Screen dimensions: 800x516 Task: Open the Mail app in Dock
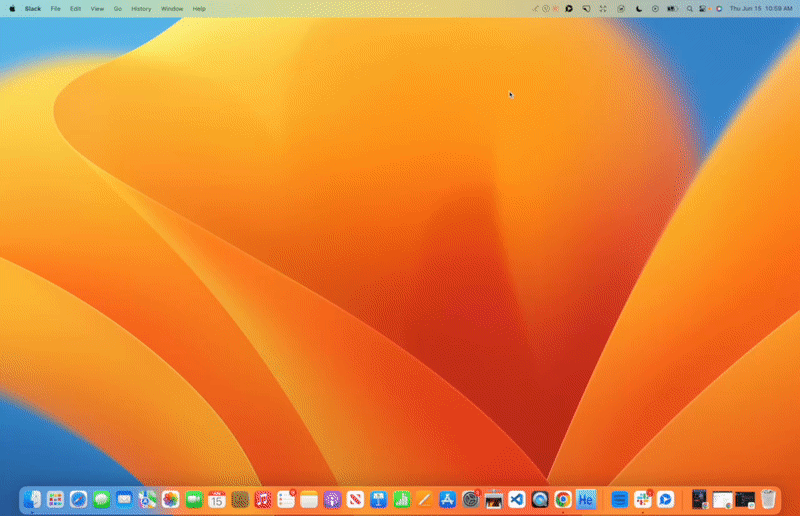click(124, 499)
